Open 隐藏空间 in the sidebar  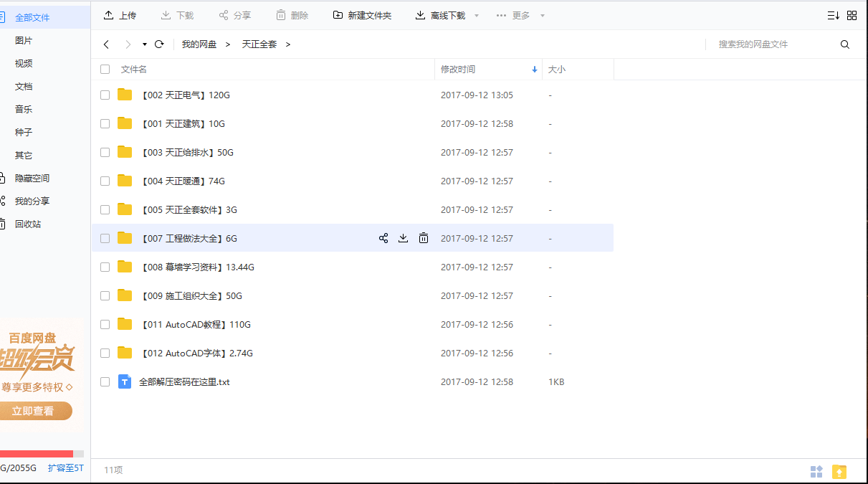click(32, 179)
